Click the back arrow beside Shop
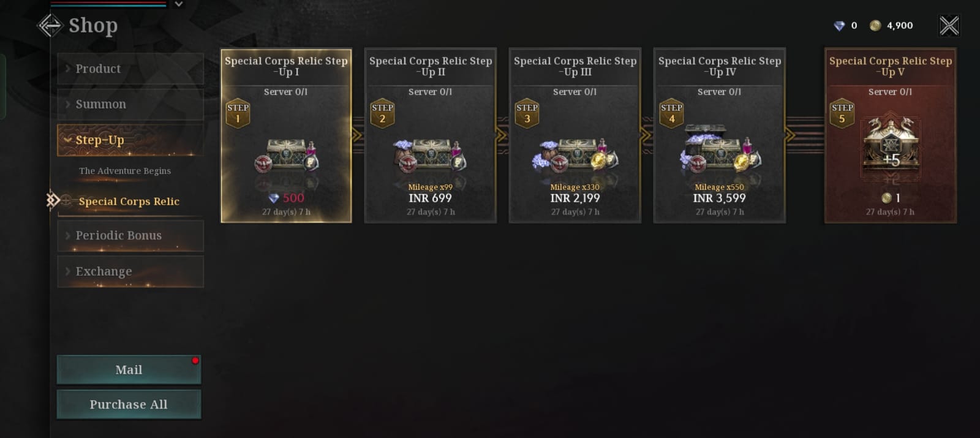Screen dimensions: 980x438 coord(50,26)
